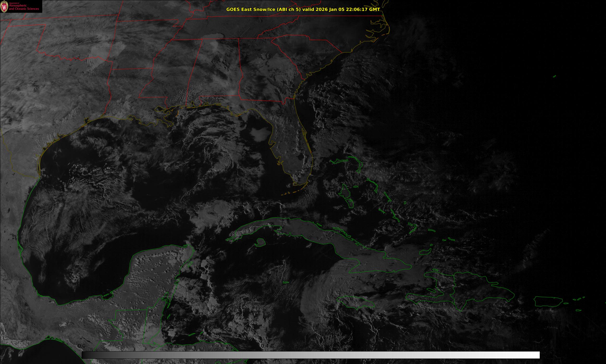Click the Puerto Rico island outline
606x364 pixels.
point(548,301)
